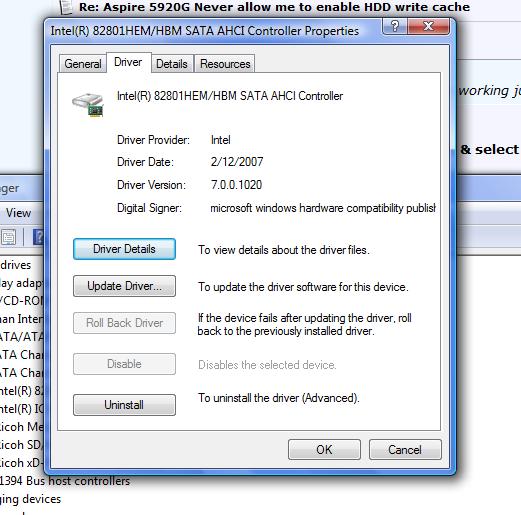This screenshot has height=515, width=521.
Task: Close the Controller Properties dialog
Action: coord(429,26)
